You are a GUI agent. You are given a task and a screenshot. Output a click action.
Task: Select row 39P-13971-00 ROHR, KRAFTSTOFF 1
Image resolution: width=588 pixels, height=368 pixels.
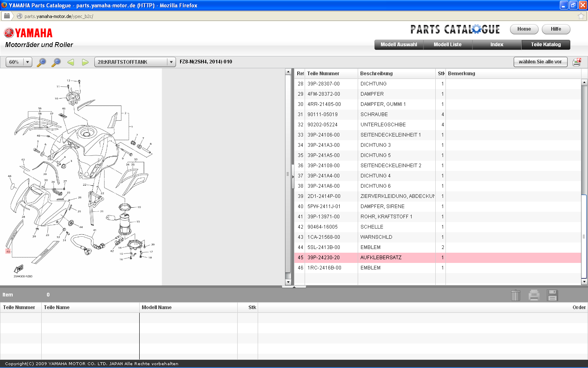(x=437, y=217)
